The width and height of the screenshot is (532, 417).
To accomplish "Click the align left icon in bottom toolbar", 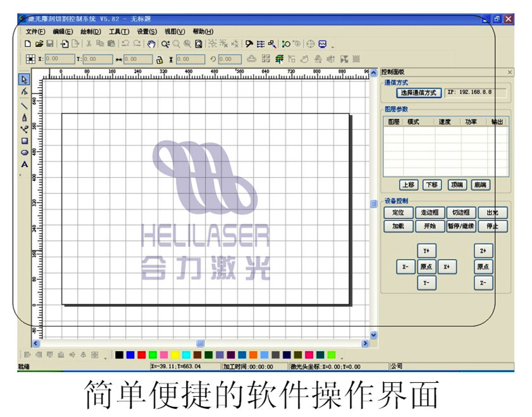I will pos(27,355).
